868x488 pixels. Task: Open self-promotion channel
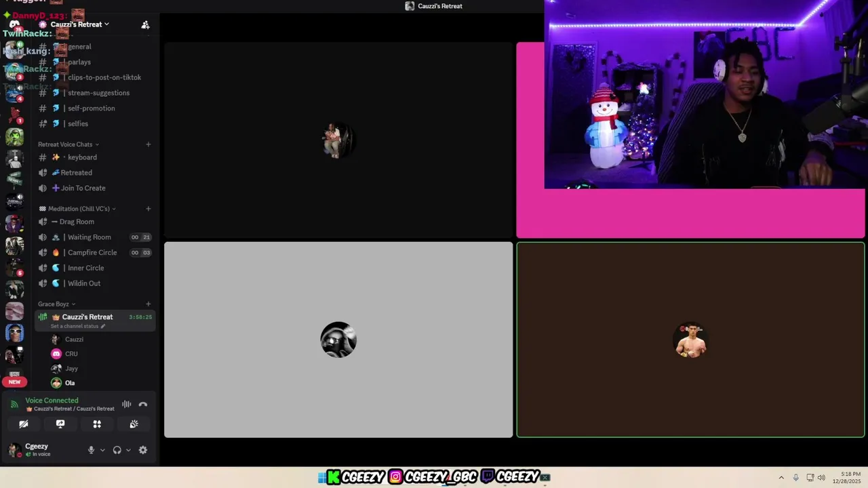point(95,108)
